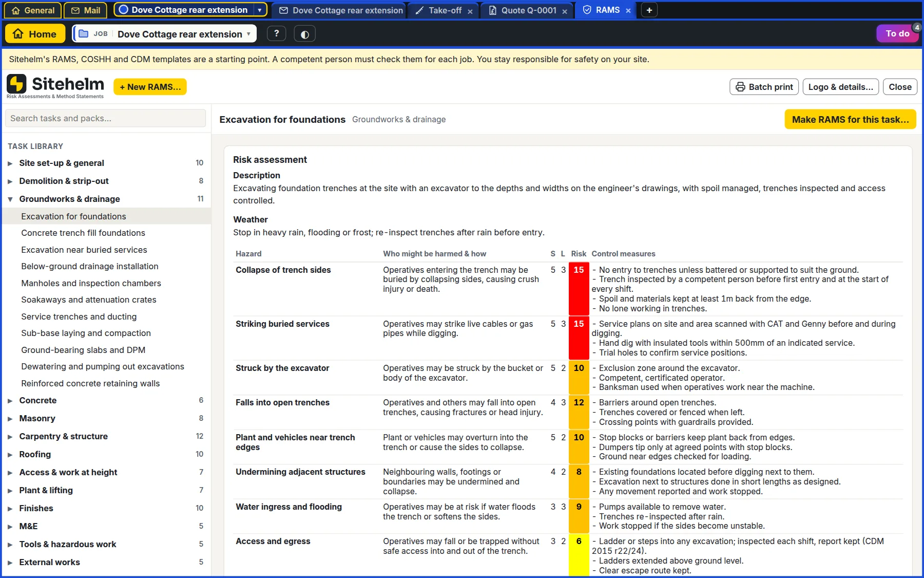
Task: Click the Close button in RAMS header
Action: point(900,87)
